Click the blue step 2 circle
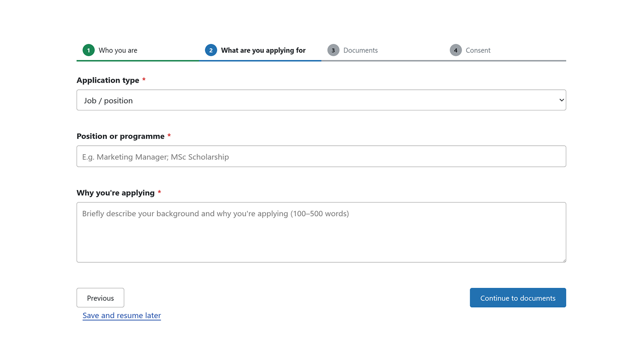644x362 pixels. [211, 50]
